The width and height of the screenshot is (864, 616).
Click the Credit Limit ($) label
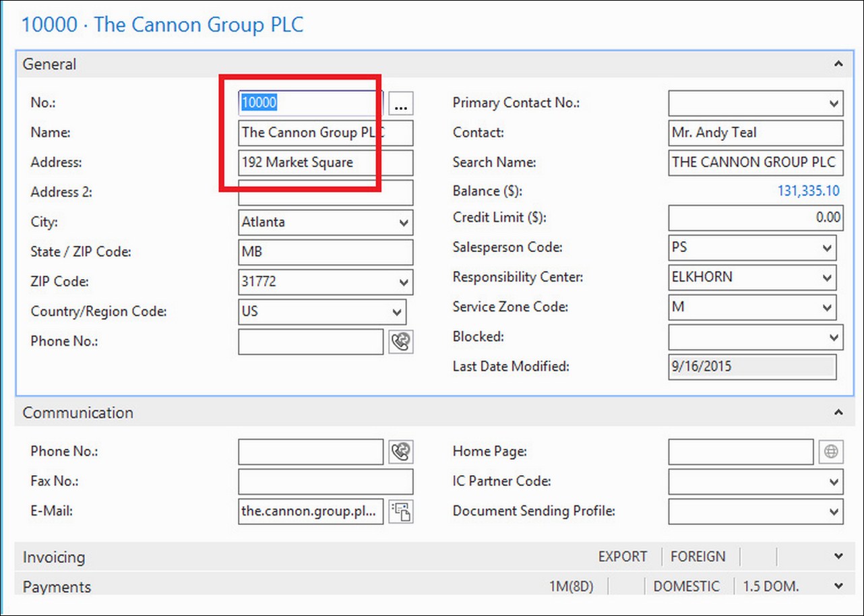tap(499, 218)
